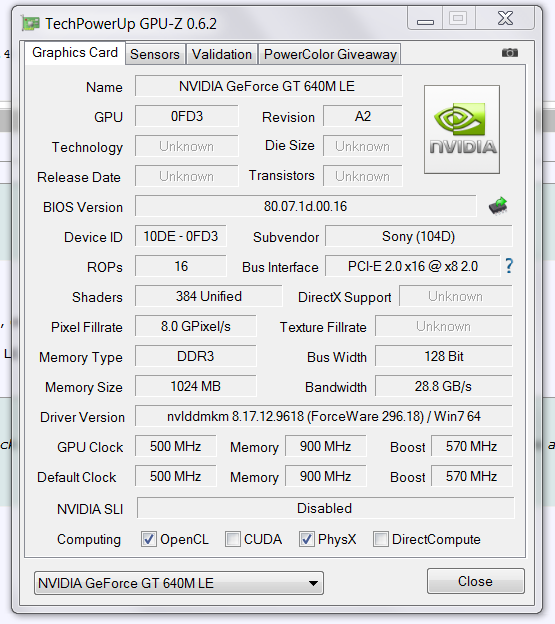Click the Technology Unknown field
This screenshot has width=555, height=624.
pyautogui.click(x=187, y=146)
